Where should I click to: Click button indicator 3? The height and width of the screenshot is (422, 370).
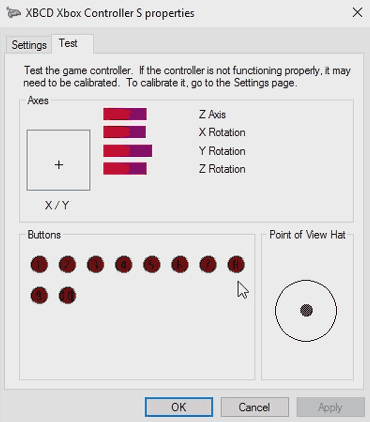pyautogui.click(x=95, y=265)
